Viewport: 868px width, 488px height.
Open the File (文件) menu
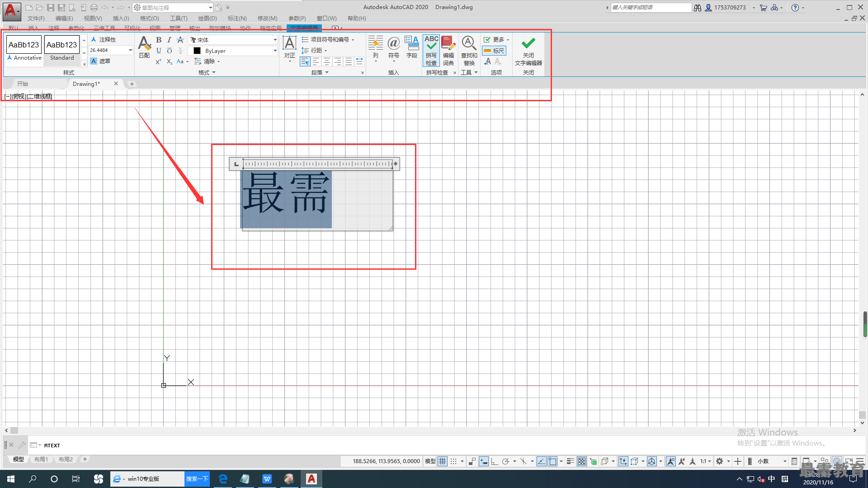36,19
